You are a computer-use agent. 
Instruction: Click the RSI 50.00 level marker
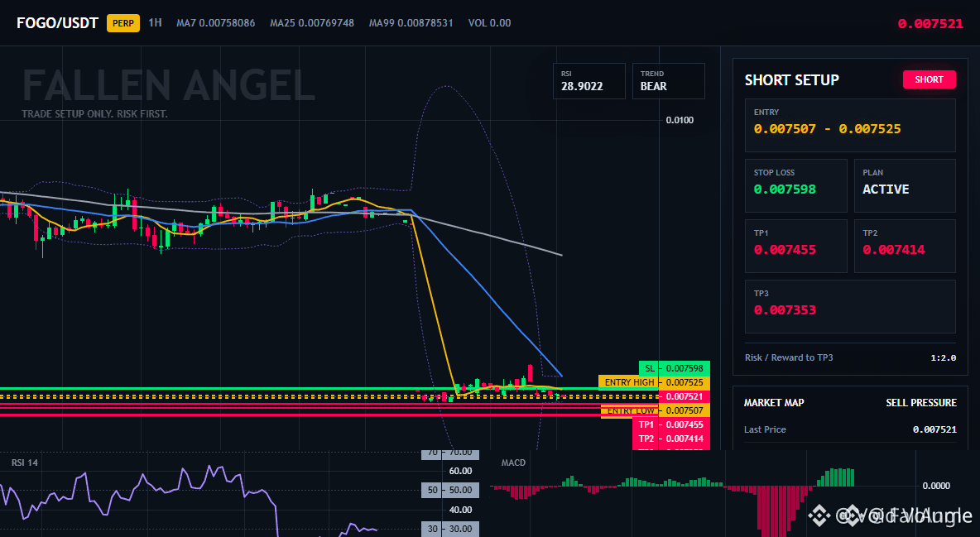(450, 490)
